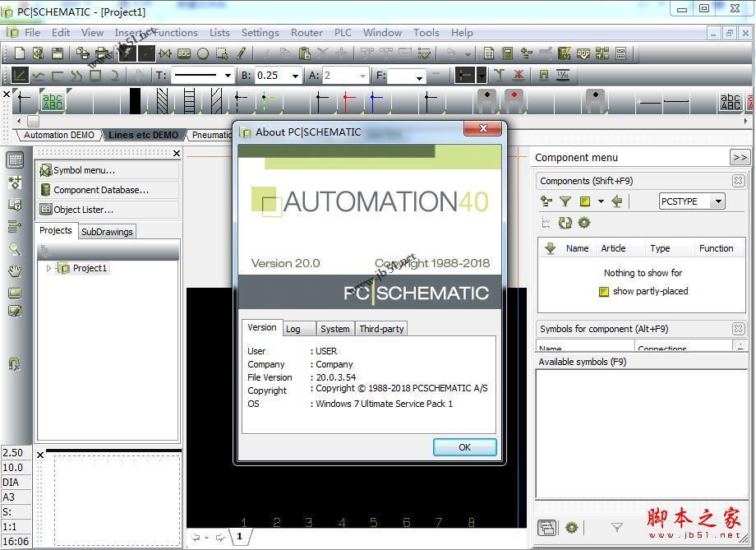
Task: Click the hierarchy tree icon in toolbar
Action: coord(602,53)
